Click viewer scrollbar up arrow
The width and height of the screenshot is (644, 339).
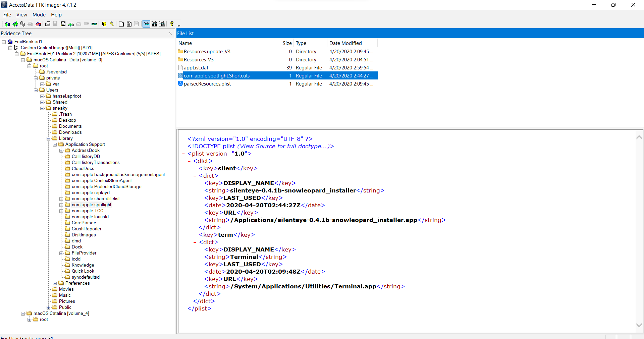click(x=639, y=137)
